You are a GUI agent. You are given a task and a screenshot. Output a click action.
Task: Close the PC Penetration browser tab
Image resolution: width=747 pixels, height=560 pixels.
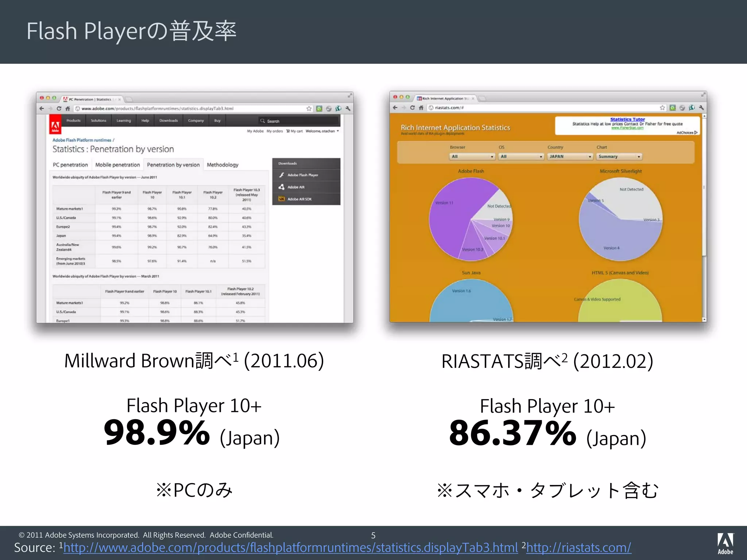(119, 99)
